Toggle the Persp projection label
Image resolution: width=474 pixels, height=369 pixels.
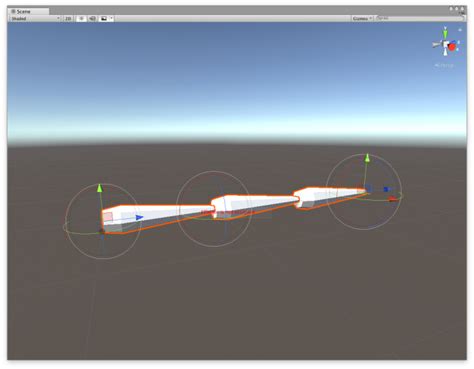click(x=444, y=65)
